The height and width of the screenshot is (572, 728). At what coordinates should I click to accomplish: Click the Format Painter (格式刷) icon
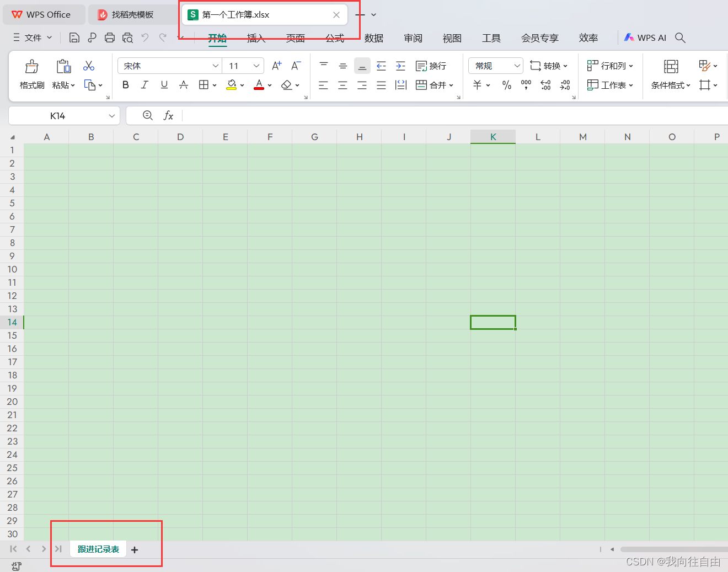click(32, 67)
